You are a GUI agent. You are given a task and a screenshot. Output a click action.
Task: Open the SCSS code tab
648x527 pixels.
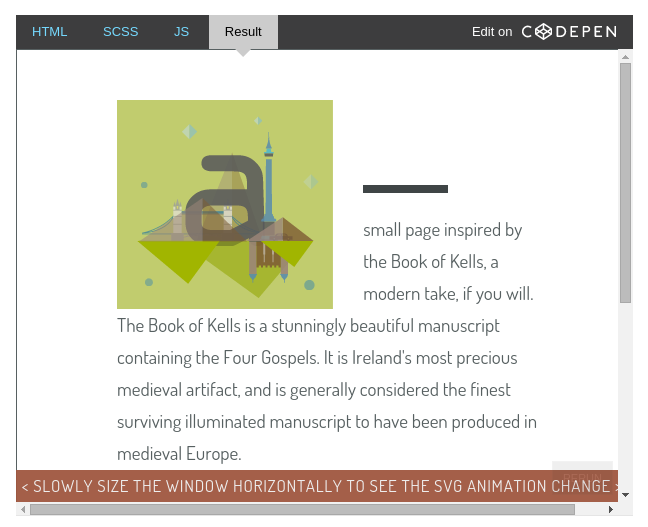(120, 32)
